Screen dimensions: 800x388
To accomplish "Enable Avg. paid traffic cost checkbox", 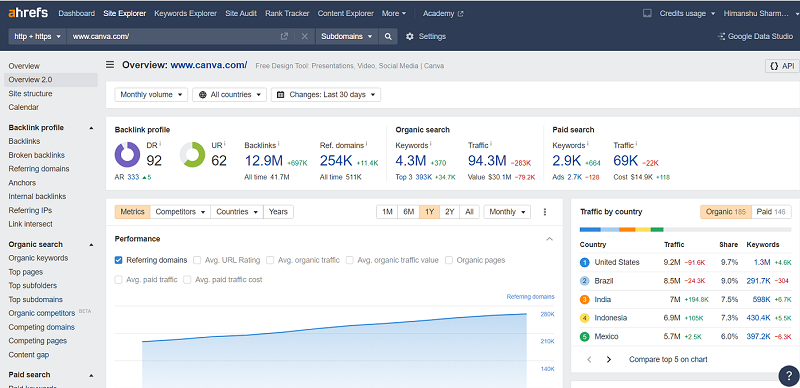I will coord(187,279).
